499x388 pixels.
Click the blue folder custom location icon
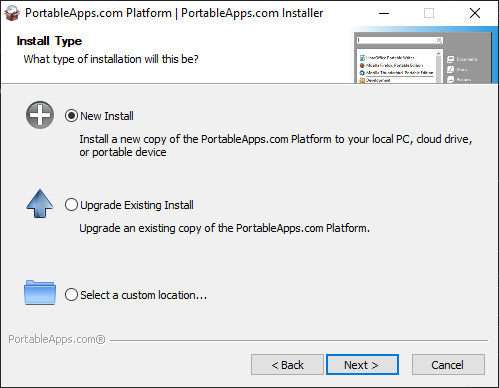click(40, 292)
